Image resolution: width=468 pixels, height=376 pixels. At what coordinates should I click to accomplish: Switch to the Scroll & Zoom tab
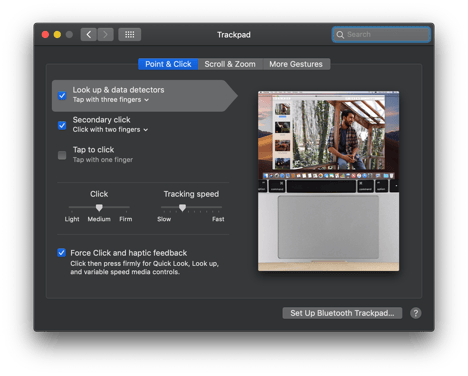pos(230,64)
